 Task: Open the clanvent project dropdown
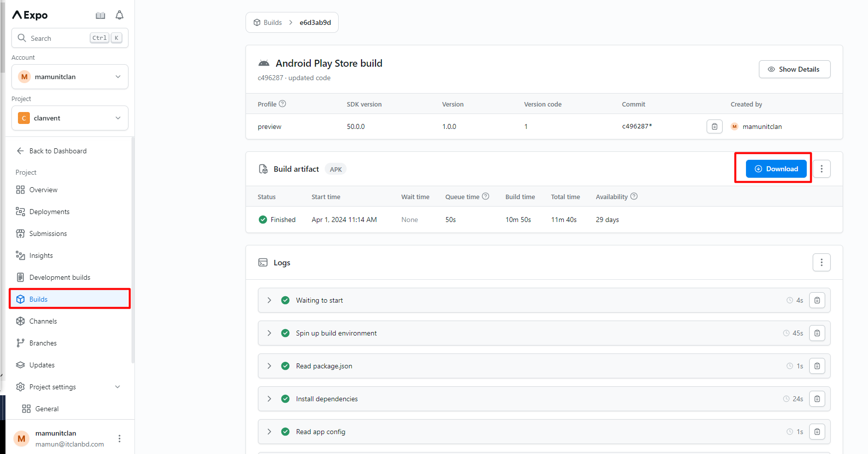pyautogui.click(x=70, y=118)
